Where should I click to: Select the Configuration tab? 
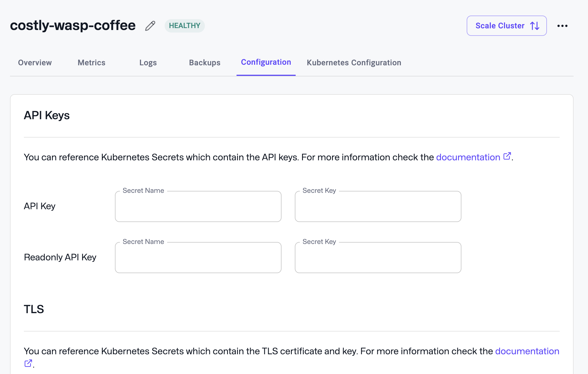pyautogui.click(x=266, y=62)
